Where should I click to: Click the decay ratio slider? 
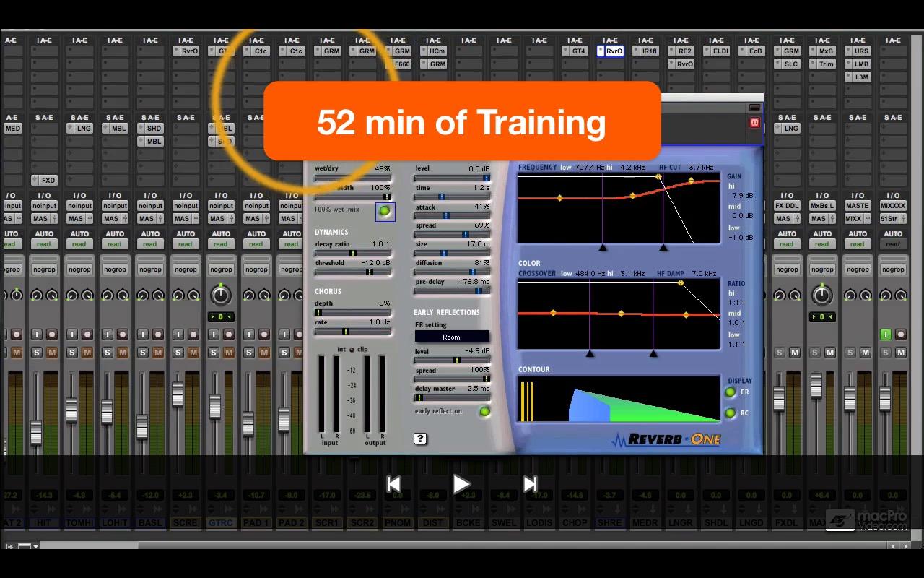coord(353,254)
